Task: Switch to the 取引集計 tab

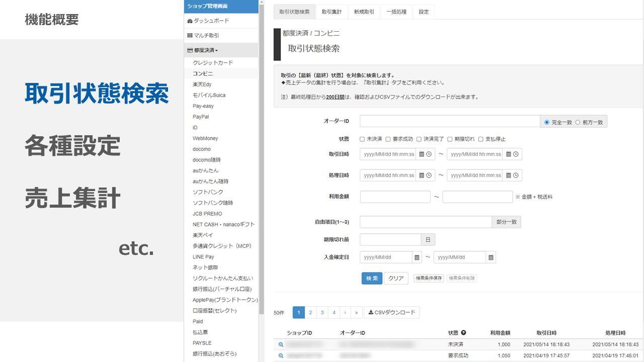Action: click(x=332, y=12)
